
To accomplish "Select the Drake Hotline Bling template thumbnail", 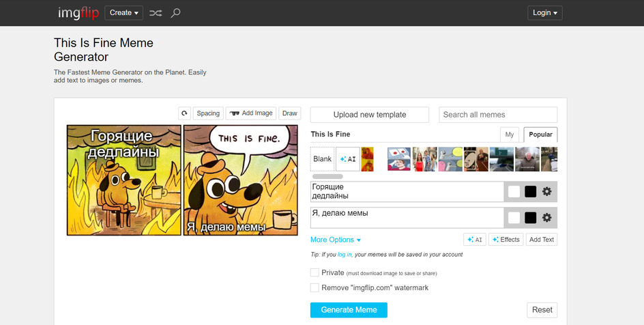I will tap(367, 159).
